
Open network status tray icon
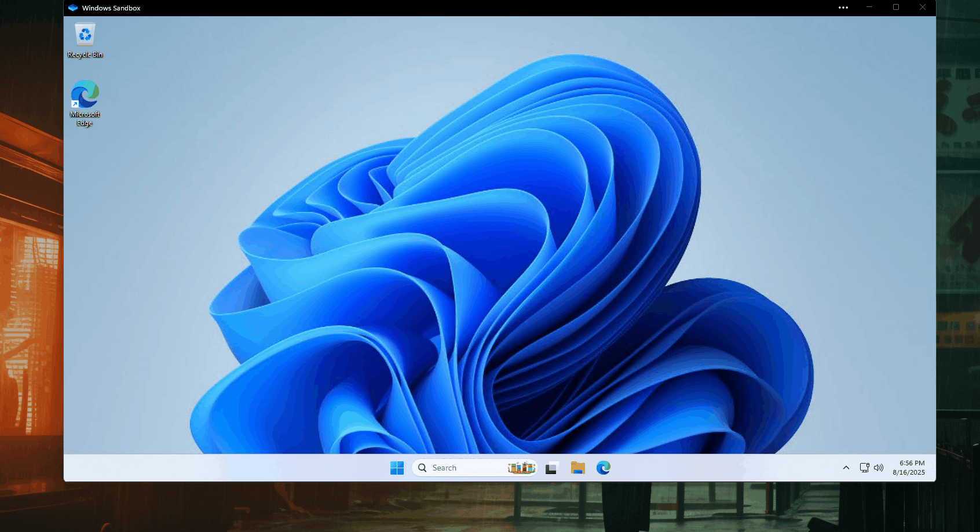click(x=864, y=468)
